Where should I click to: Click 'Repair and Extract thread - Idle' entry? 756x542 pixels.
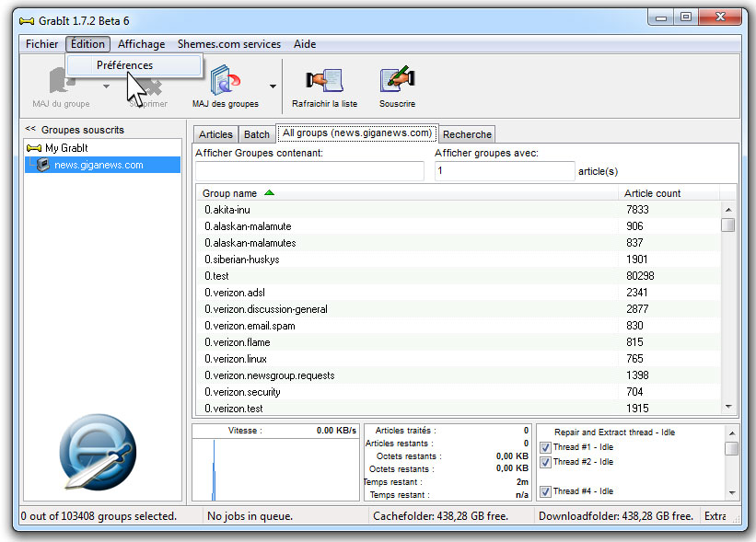click(614, 432)
